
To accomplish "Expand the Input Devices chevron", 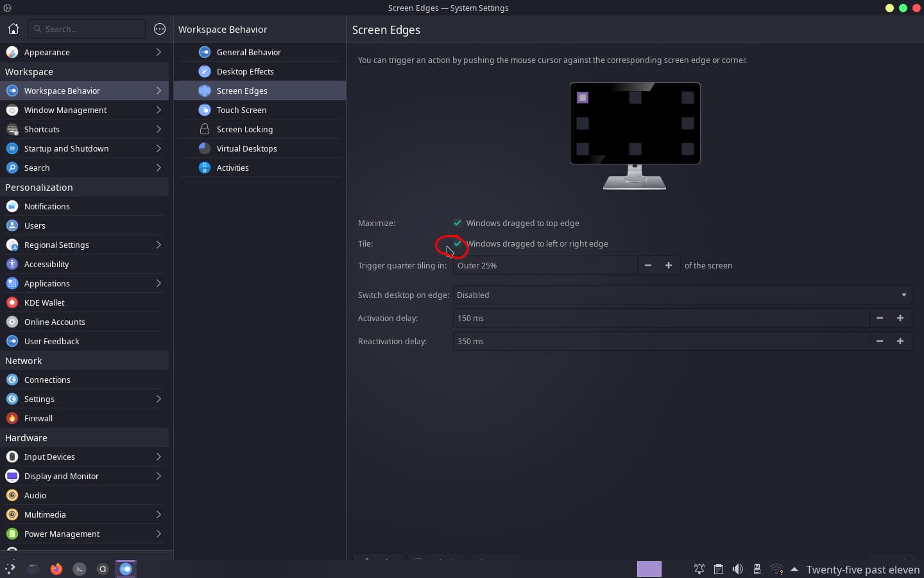I will (158, 457).
